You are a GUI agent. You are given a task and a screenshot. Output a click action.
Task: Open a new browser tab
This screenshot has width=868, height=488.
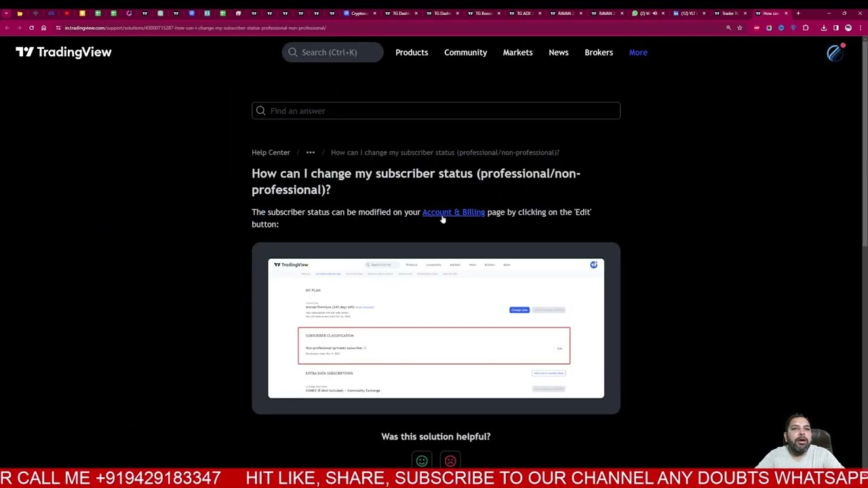[798, 13]
